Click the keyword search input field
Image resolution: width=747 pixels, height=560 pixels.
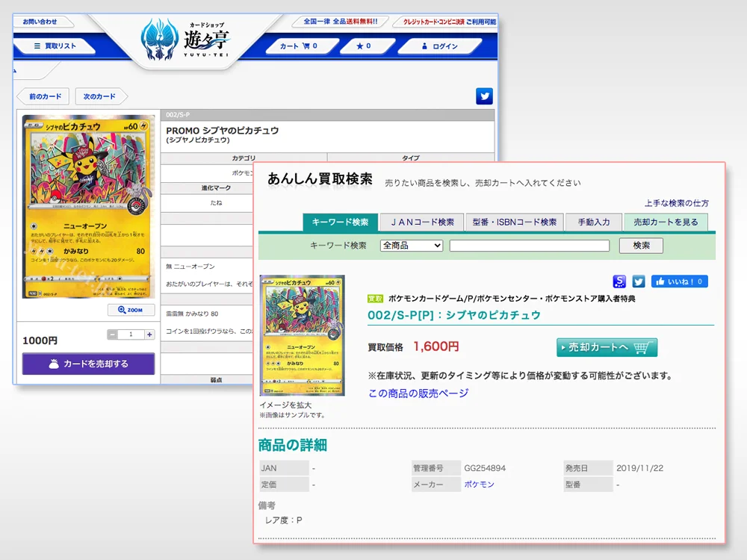530,246
